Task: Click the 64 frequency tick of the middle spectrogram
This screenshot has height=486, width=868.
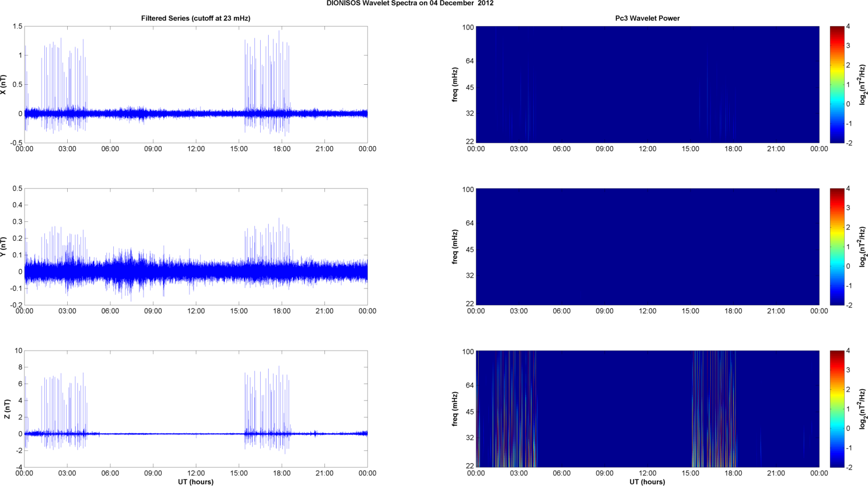Action: pyautogui.click(x=470, y=223)
